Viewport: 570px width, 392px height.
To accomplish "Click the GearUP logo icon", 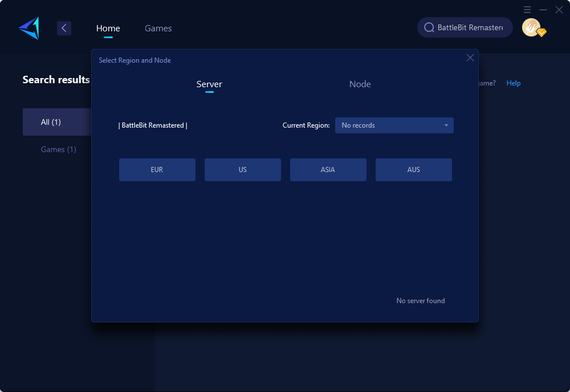I will tap(30, 28).
